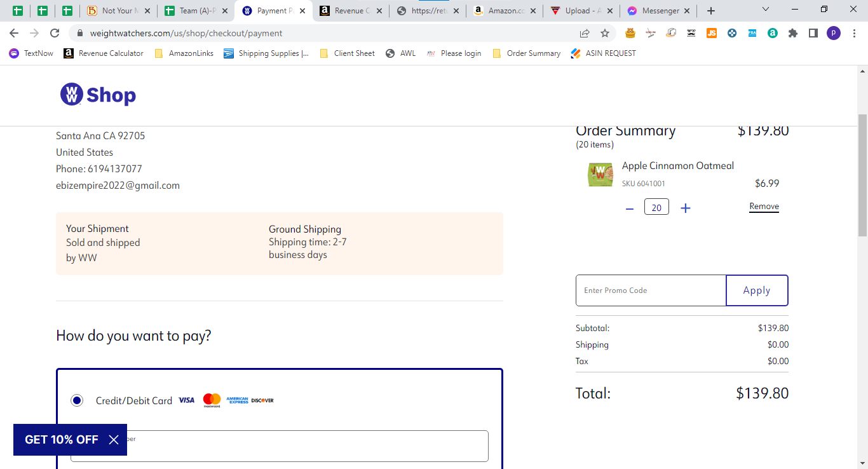Click the Phone: 6194137077 text
868x469 pixels.
(x=99, y=169)
